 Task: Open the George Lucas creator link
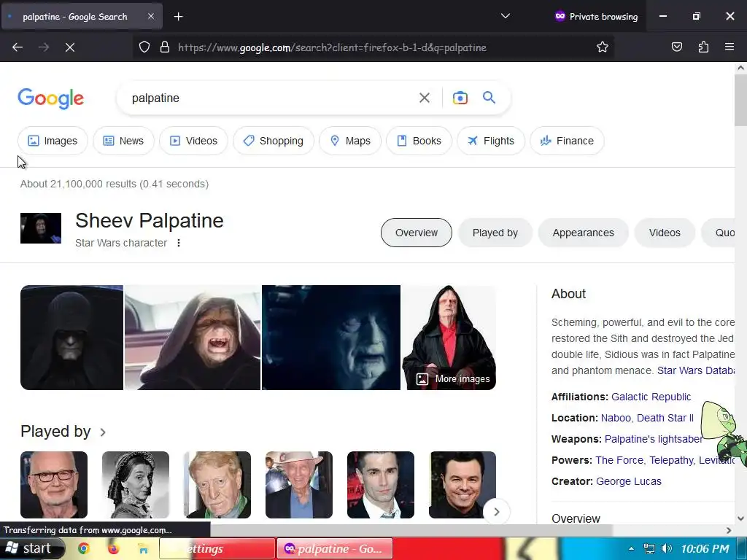(x=628, y=481)
